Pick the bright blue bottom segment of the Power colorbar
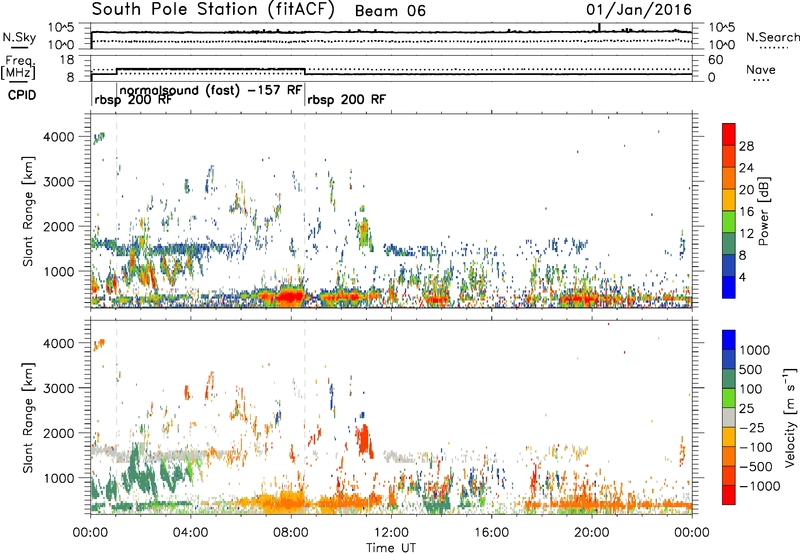 pos(729,288)
